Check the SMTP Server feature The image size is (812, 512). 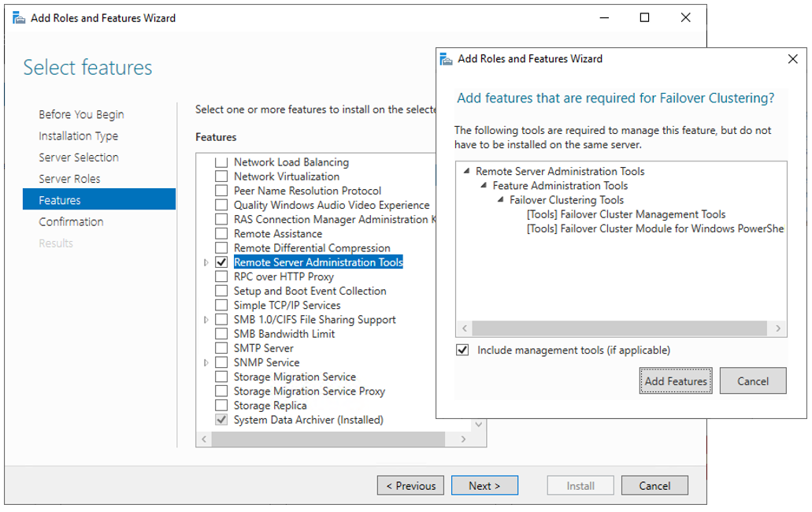tap(221, 348)
